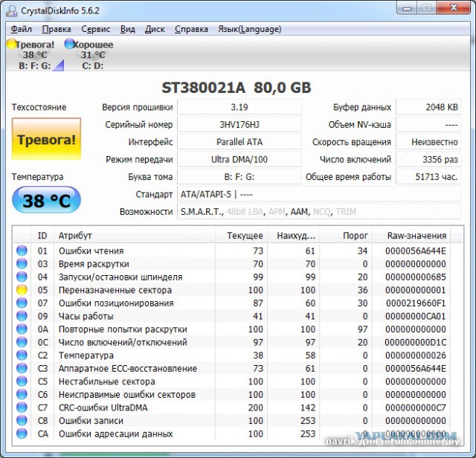Select the Ошибки чтения attribute text
The image size is (476, 458).
pos(91,251)
